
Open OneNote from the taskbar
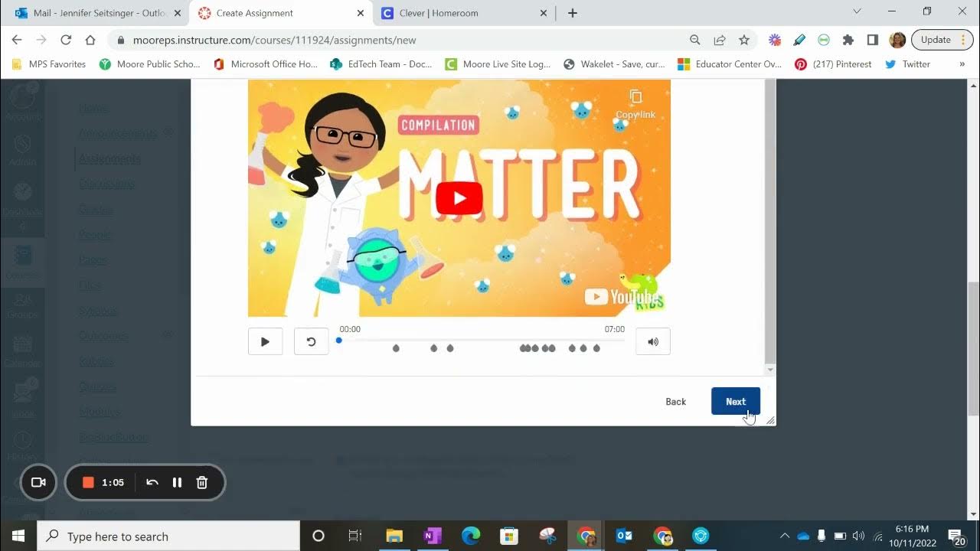point(433,536)
